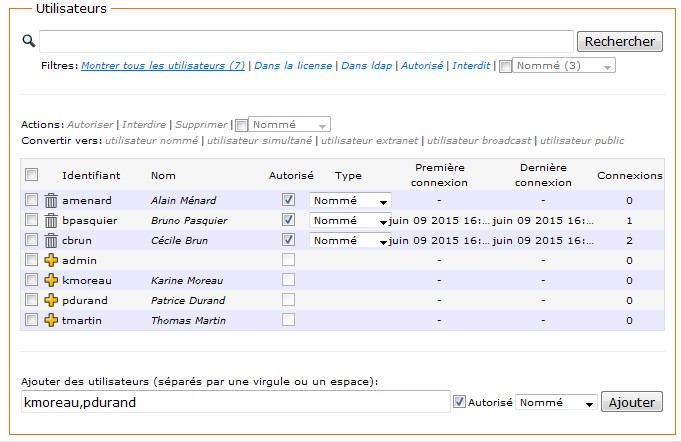
Task: Click the plus icon for kmoreau
Action: click(51, 280)
